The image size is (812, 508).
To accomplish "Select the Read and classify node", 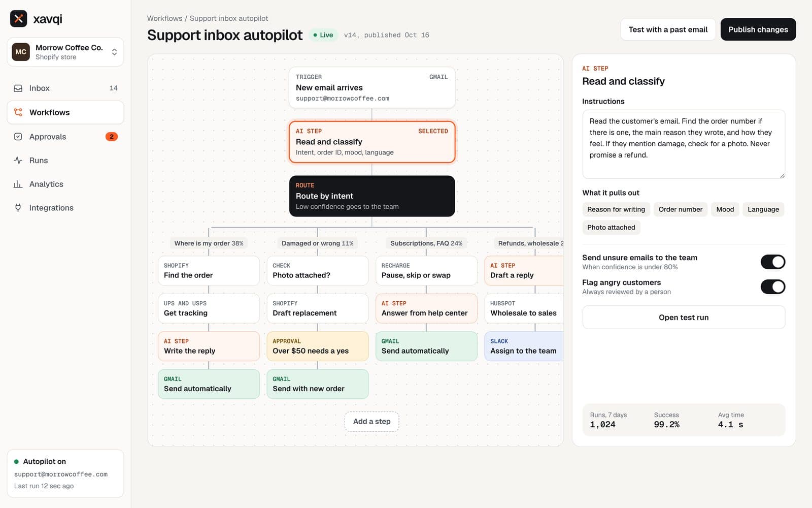I will coord(372,142).
